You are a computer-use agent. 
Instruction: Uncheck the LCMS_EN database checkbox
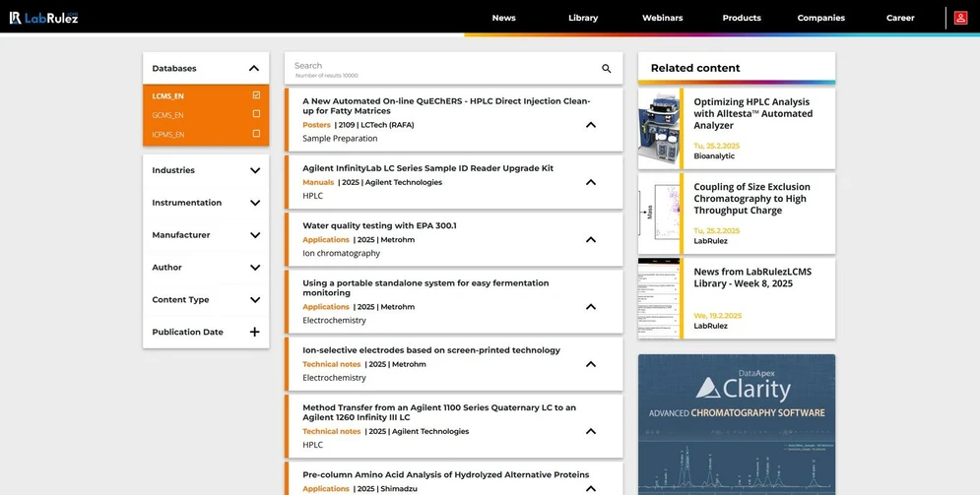pyautogui.click(x=256, y=95)
